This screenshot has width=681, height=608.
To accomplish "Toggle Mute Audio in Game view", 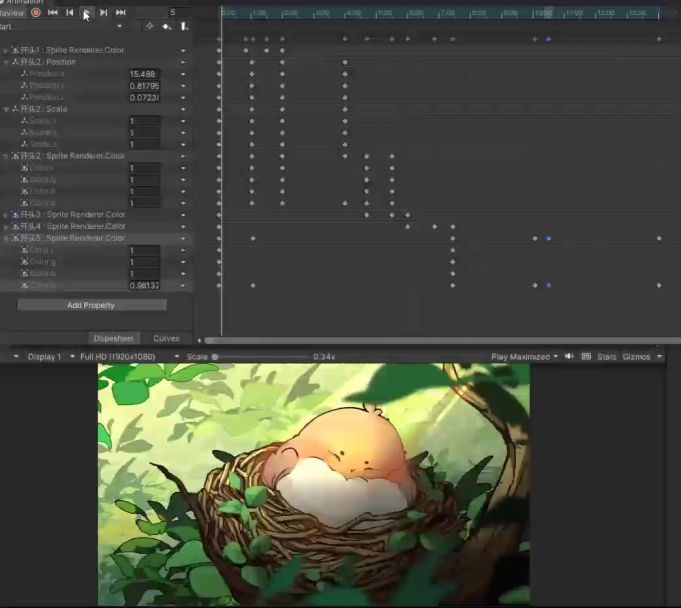I will (569, 356).
